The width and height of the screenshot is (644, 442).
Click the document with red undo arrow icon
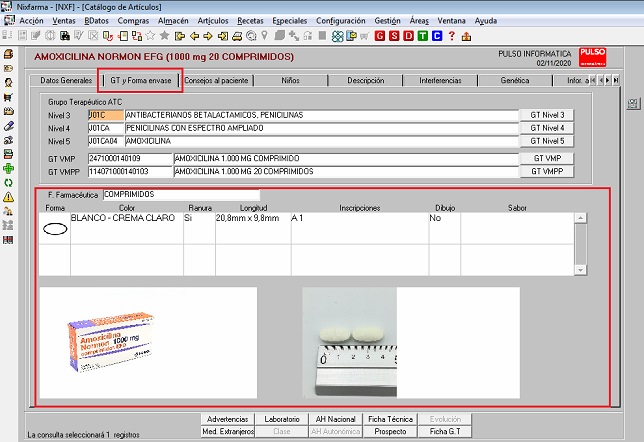pos(108,36)
